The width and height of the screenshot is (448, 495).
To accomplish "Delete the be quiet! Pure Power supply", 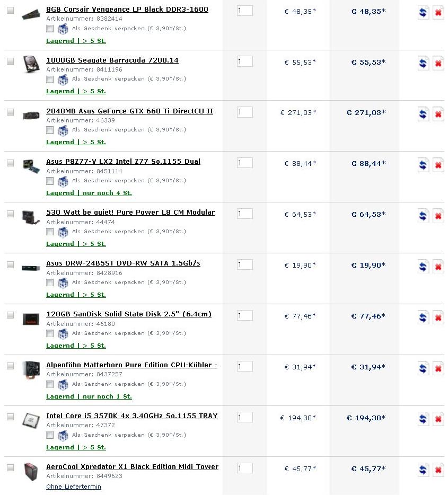I will coord(438,216).
